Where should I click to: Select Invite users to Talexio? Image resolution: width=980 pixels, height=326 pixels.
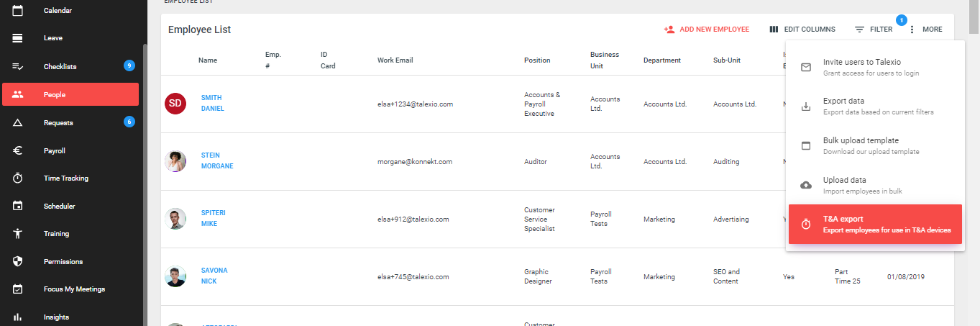pyautogui.click(x=874, y=67)
